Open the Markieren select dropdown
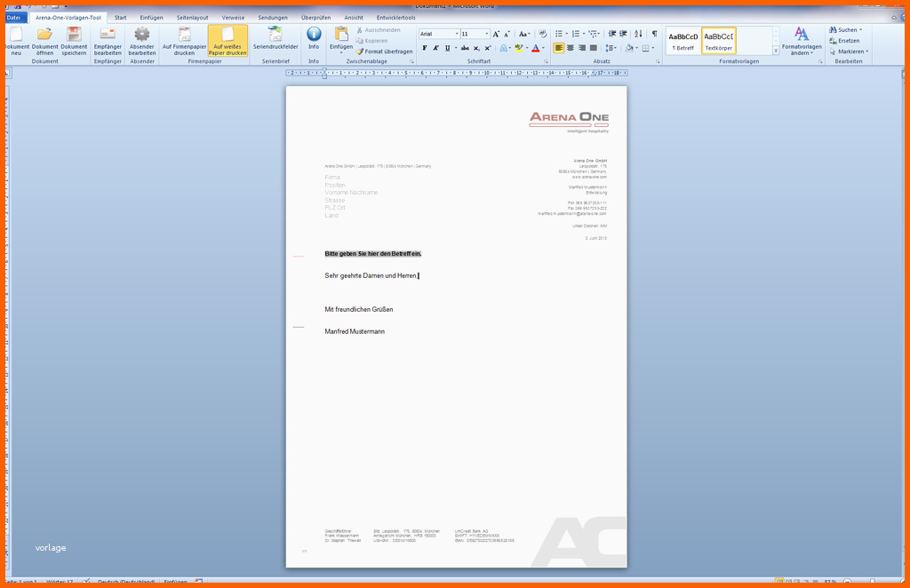The width and height of the screenshot is (910, 588). tap(867, 52)
